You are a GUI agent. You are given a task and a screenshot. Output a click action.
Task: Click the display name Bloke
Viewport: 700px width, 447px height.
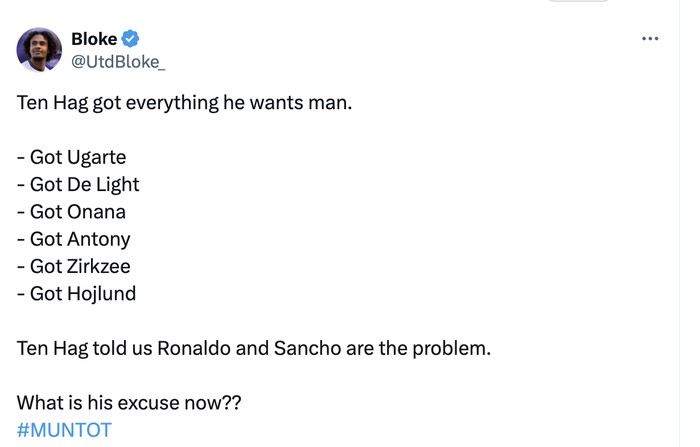point(94,39)
